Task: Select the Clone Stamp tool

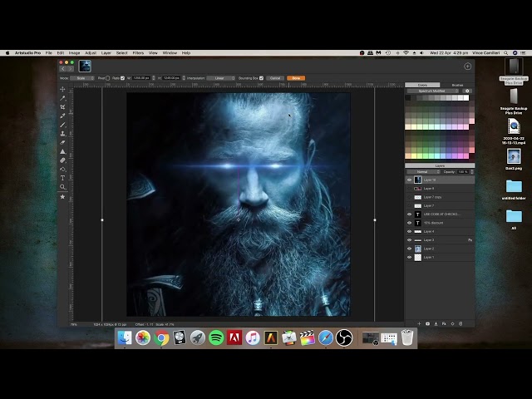Action: 63,134
